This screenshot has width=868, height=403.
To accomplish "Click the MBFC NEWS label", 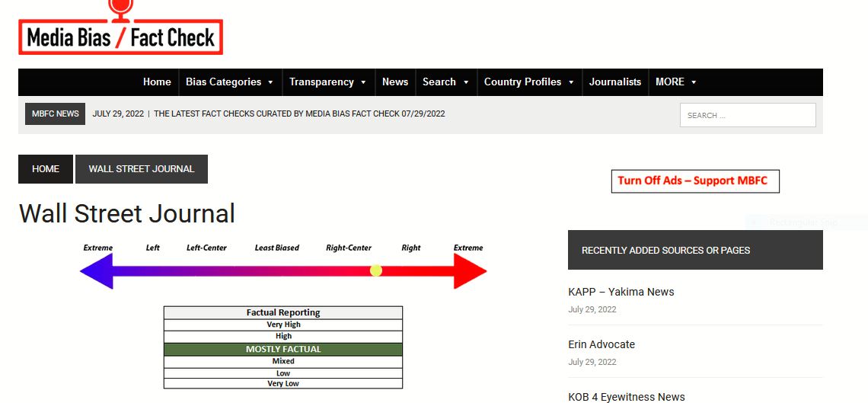I will [x=55, y=114].
